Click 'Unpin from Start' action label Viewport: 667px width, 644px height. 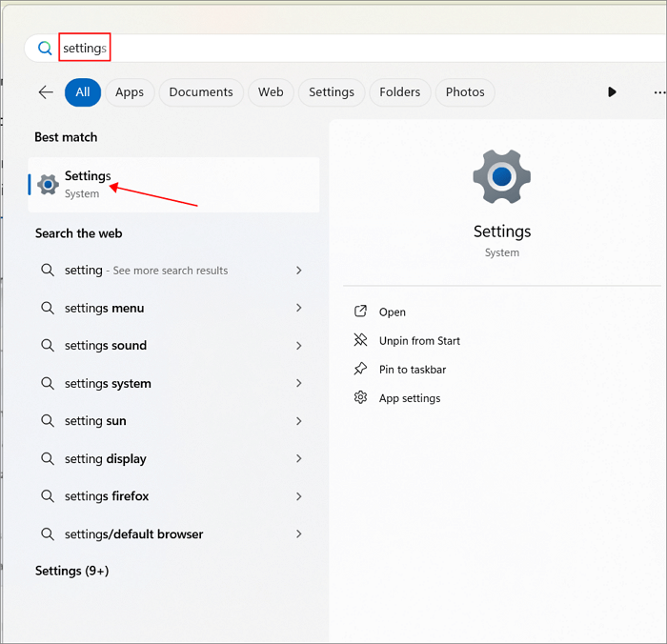point(419,340)
